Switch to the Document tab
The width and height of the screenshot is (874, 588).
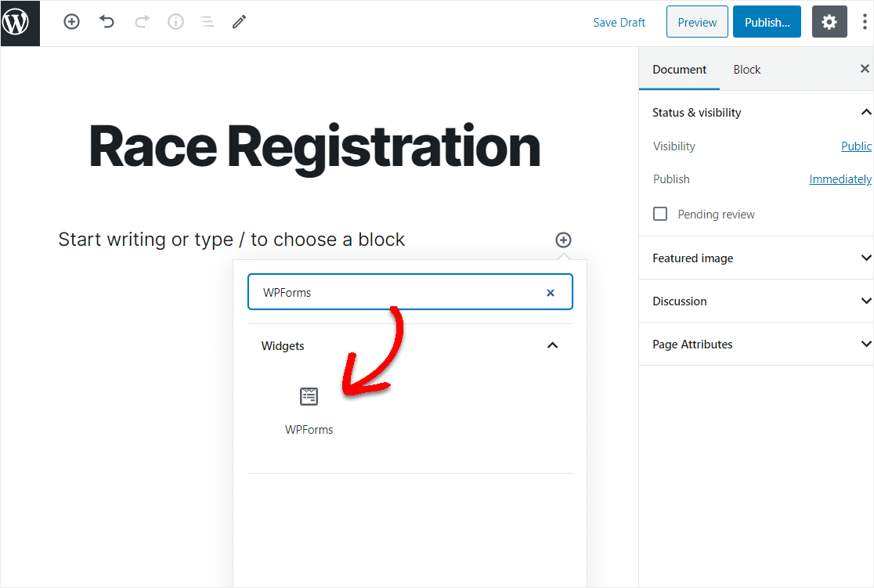point(678,69)
